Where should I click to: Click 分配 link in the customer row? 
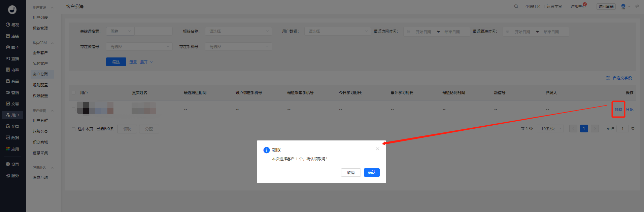tap(630, 110)
